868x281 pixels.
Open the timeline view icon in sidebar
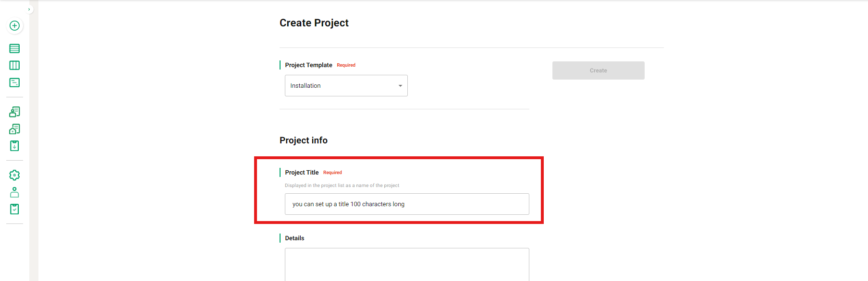click(x=14, y=82)
